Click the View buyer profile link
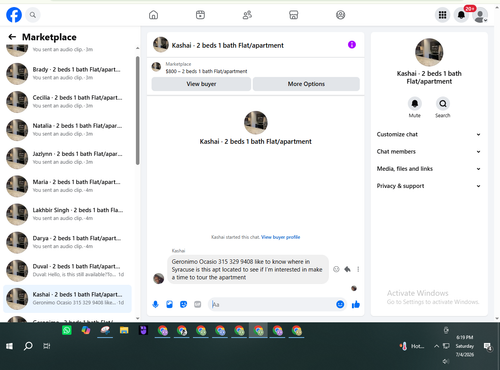Viewport: 500px width, 370px height. (x=280, y=237)
